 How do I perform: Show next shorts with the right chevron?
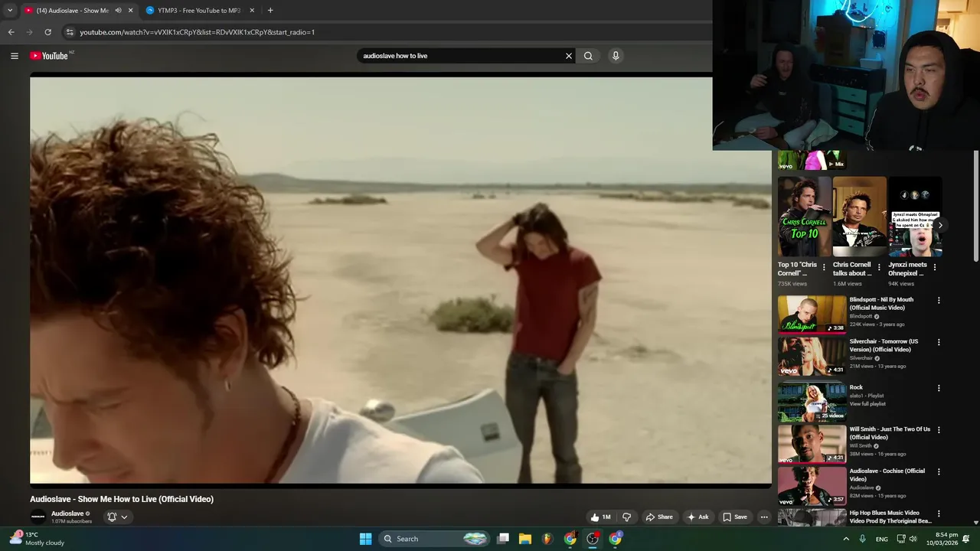(940, 225)
